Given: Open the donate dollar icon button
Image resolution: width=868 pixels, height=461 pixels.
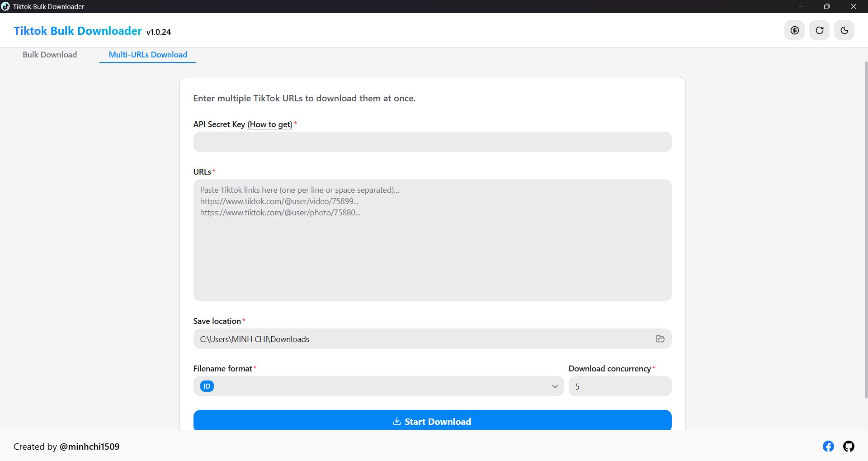Looking at the screenshot, I should point(794,30).
